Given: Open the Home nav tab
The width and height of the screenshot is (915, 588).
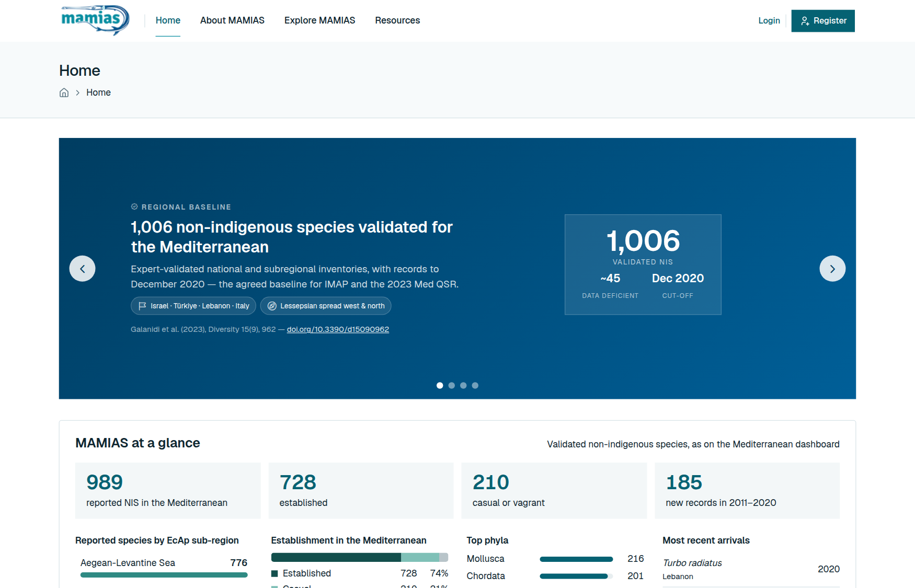Looking at the screenshot, I should [168, 20].
